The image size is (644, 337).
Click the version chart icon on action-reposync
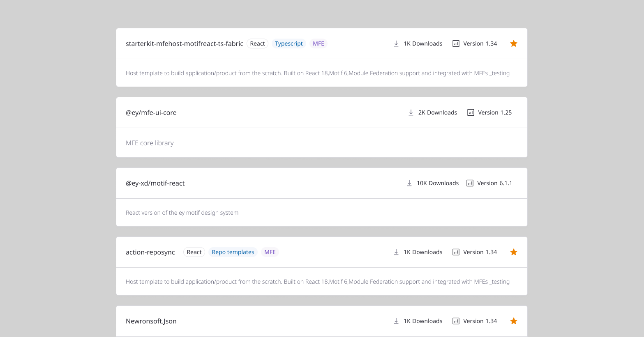click(455, 252)
